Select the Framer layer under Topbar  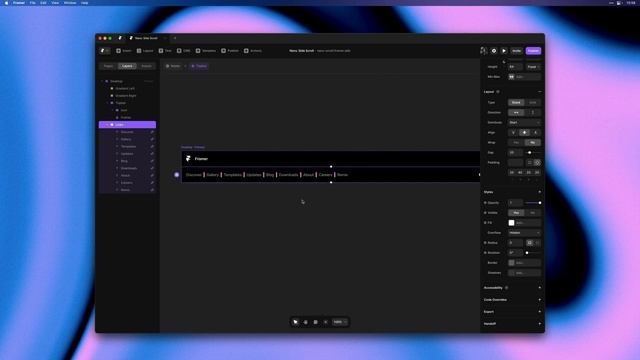click(x=126, y=118)
